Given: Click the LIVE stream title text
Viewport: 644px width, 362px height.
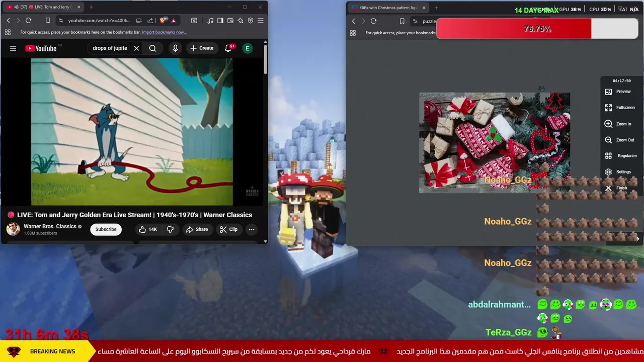Looking at the screenshot, I should click(x=134, y=215).
